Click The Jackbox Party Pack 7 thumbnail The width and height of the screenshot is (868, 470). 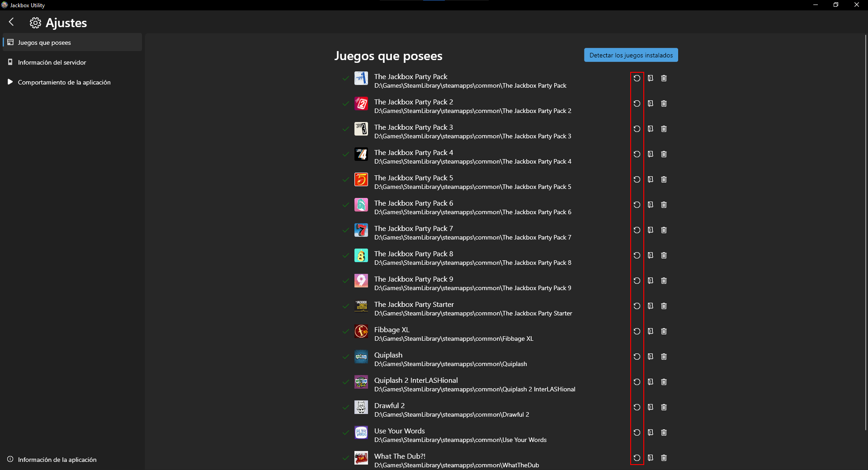pyautogui.click(x=361, y=230)
